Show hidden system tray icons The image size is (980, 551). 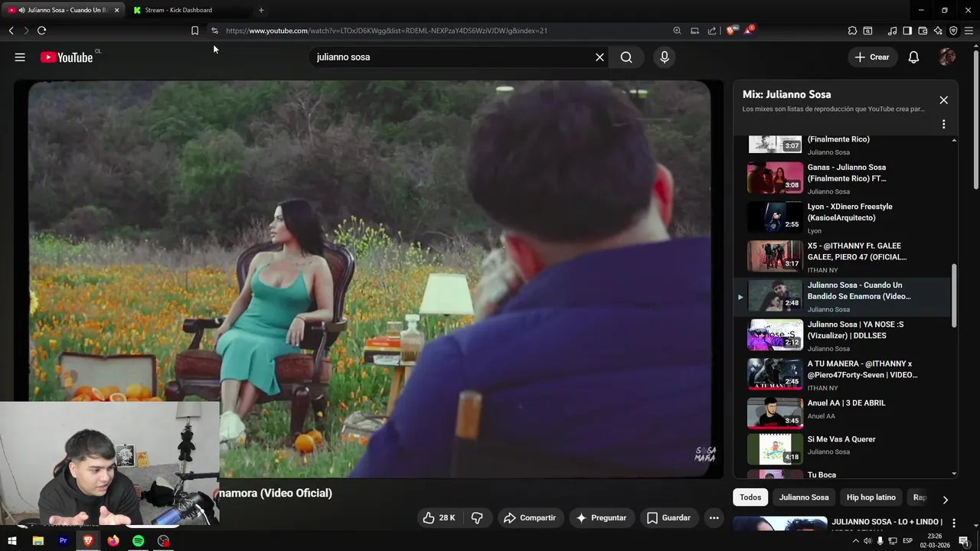tap(855, 541)
